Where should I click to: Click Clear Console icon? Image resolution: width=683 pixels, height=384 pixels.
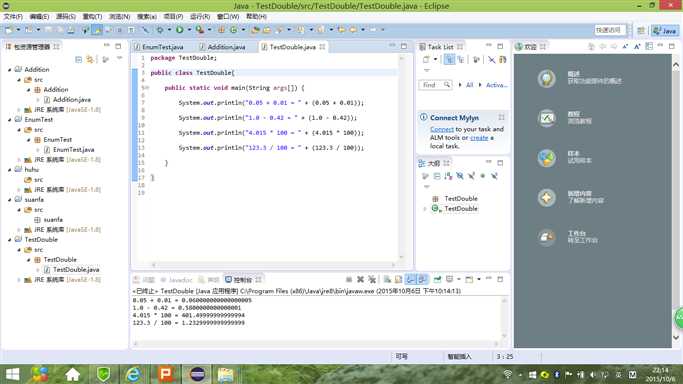(x=387, y=280)
